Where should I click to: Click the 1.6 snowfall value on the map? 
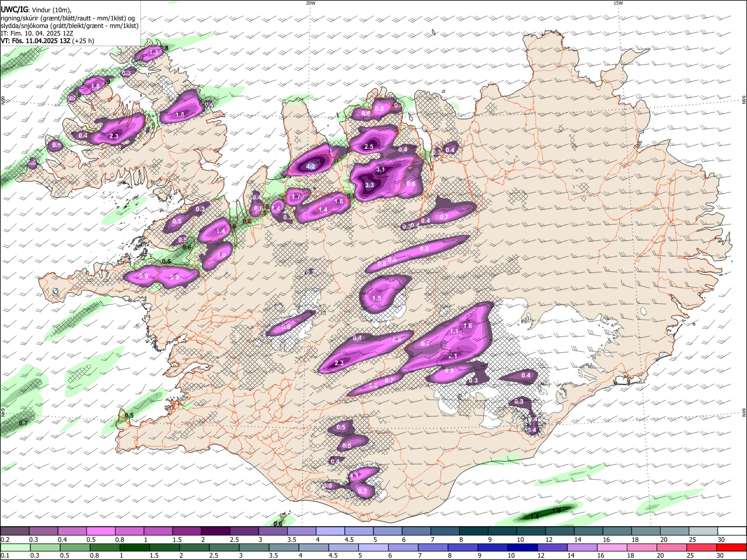tap(467, 325)
